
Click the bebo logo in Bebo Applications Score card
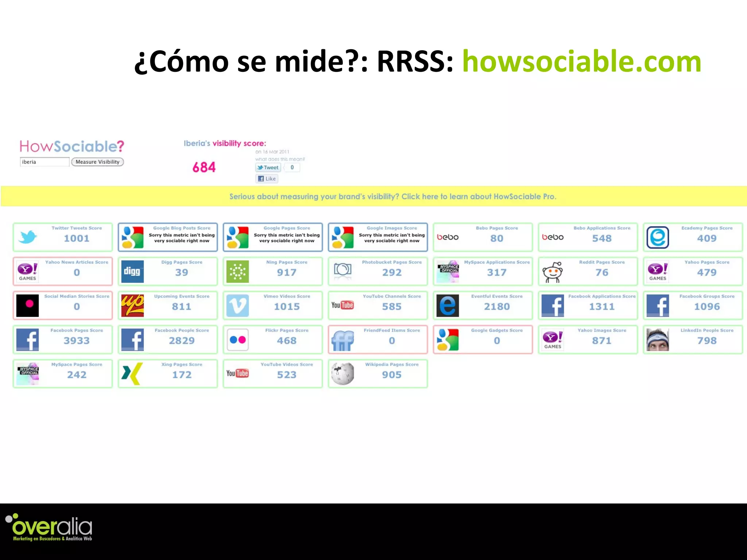click(553, 237)
